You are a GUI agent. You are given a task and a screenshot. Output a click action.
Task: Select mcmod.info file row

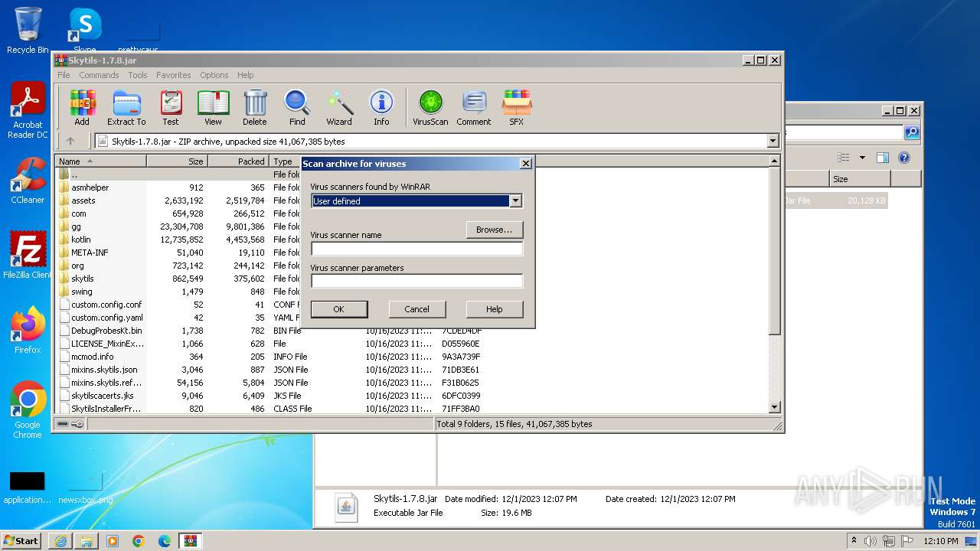(x=92, y=357)
